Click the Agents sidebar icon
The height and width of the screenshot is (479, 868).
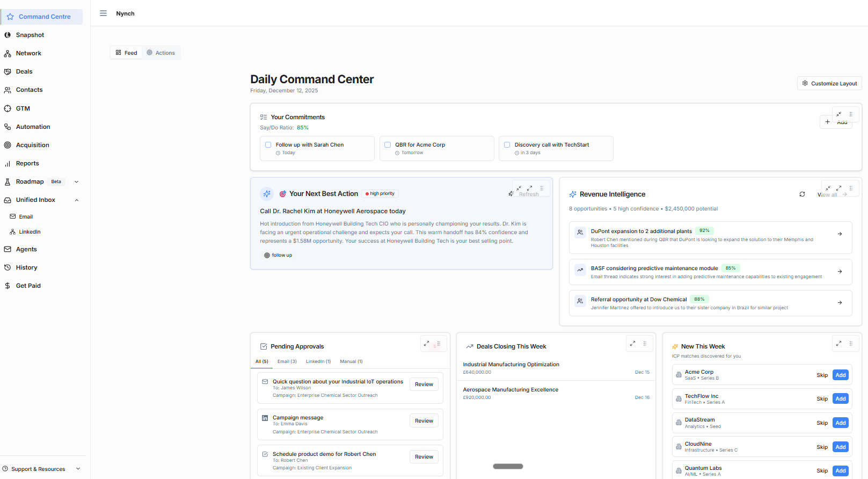8,249
